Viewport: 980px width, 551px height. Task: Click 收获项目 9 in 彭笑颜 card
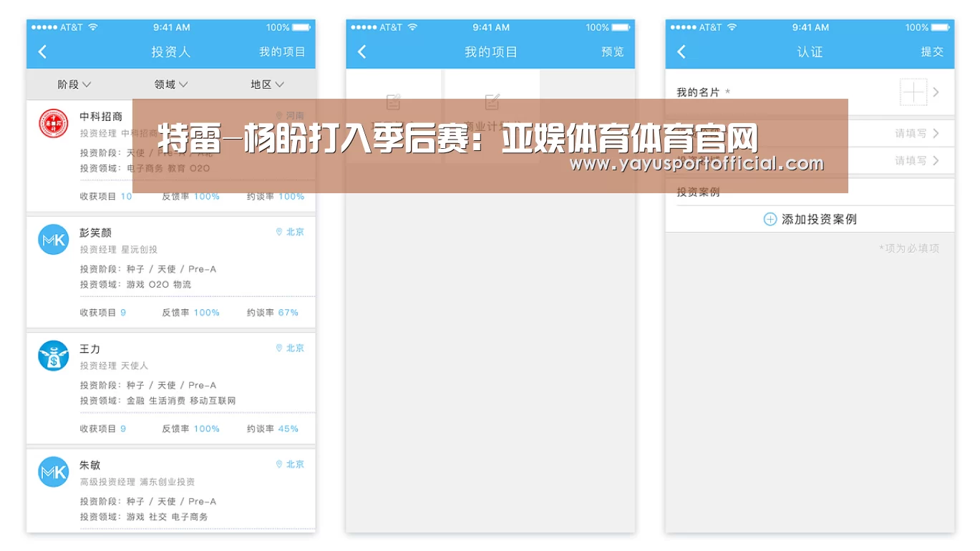[x=103, y=312]
